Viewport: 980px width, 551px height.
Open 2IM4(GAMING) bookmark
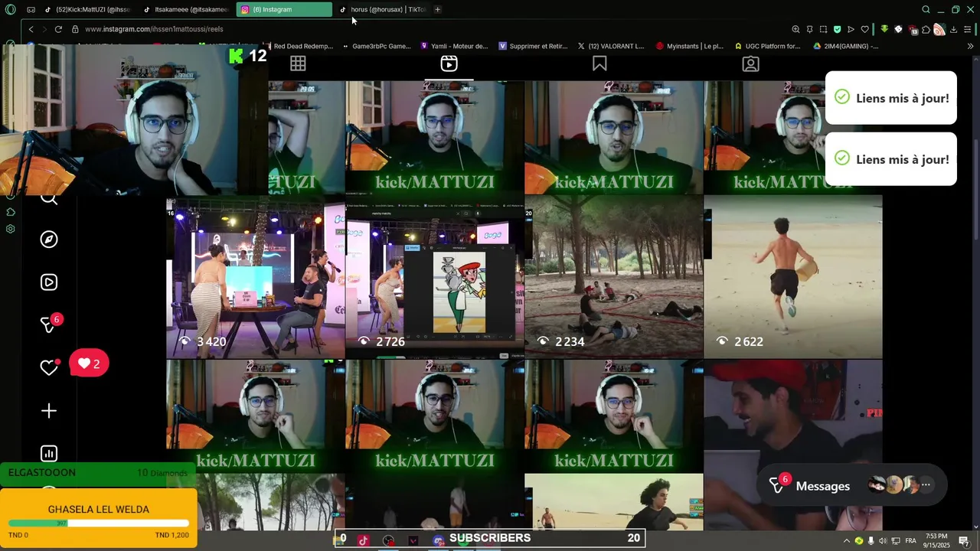[x=845, y=46]
